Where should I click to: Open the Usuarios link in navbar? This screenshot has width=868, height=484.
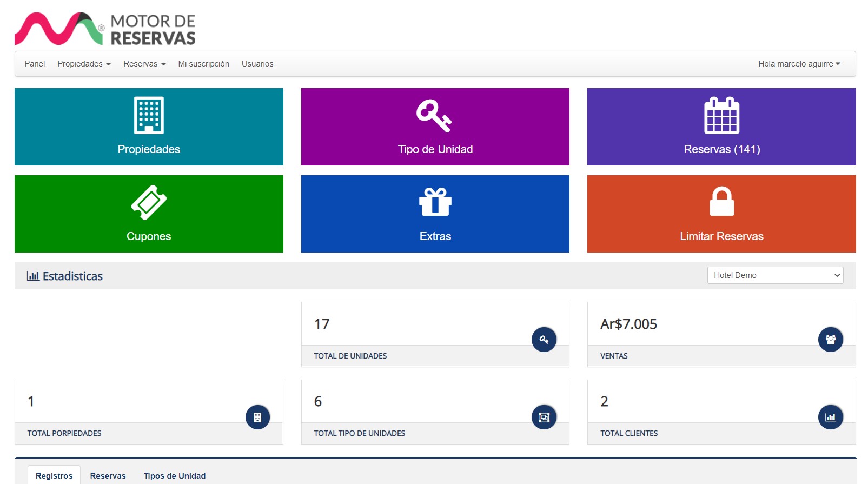pos(257,64)
